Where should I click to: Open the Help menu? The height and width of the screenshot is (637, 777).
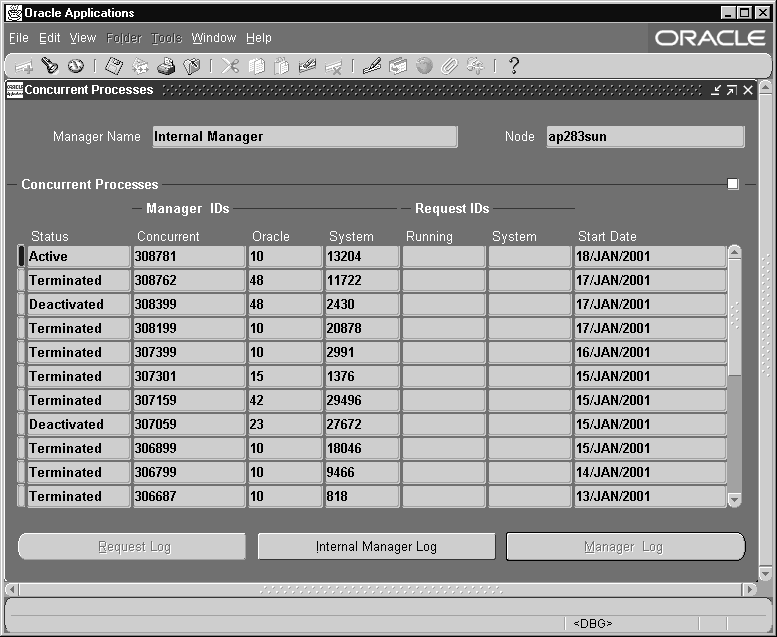coord(259,38)
